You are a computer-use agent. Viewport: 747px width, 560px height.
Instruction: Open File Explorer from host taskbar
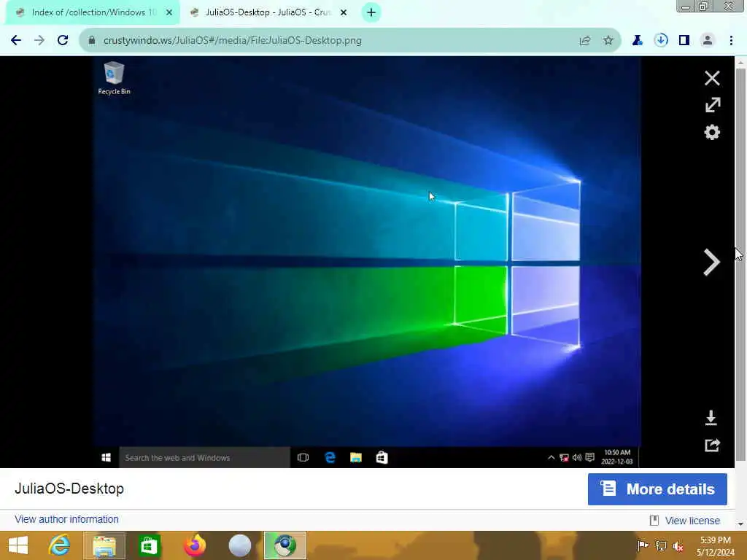[104, 545]
